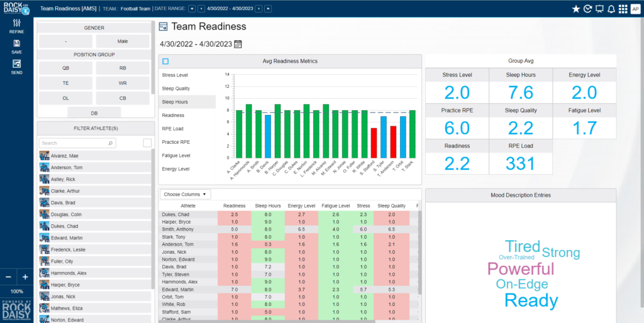Open the Refine filters panel
644x323 pixels.
[17, 26]
